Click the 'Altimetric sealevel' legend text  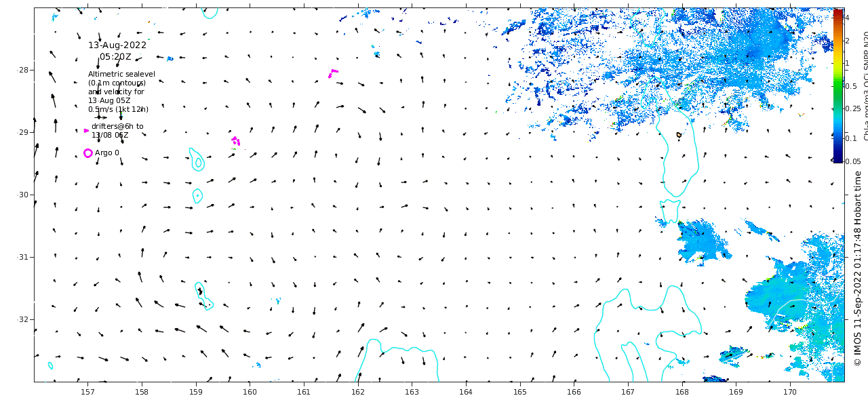[121, 74]
